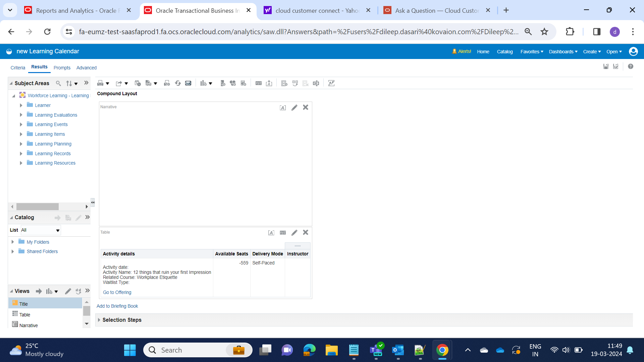Search the Subject Areas pane
This screenshot has height=362, width=644.
(x=58, y=83)
